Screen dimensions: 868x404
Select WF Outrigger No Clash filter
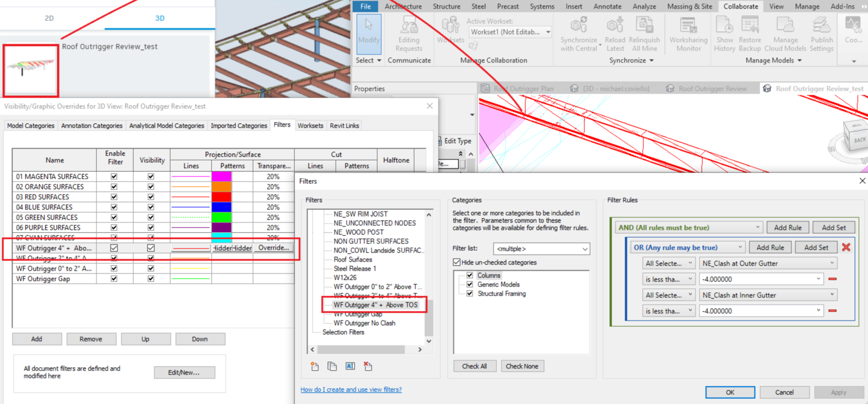click(364, 323)
